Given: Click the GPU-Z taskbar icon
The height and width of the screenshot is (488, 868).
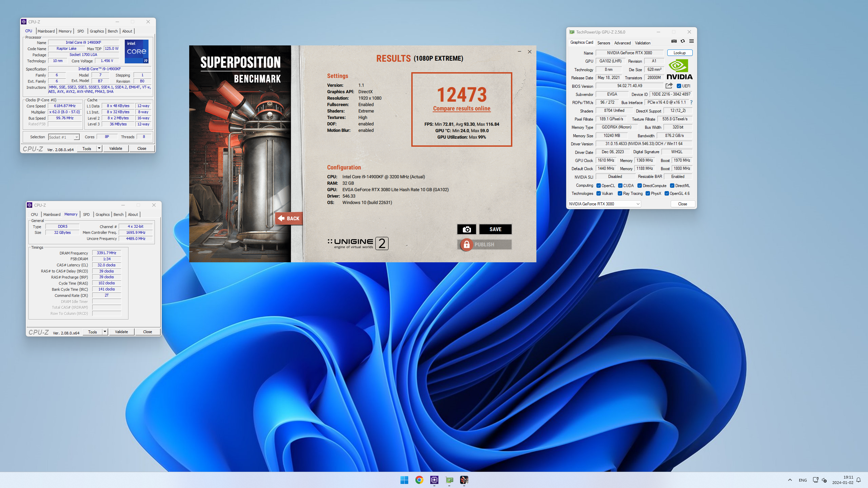Looking at the screenshot, I should click(449, 480).
